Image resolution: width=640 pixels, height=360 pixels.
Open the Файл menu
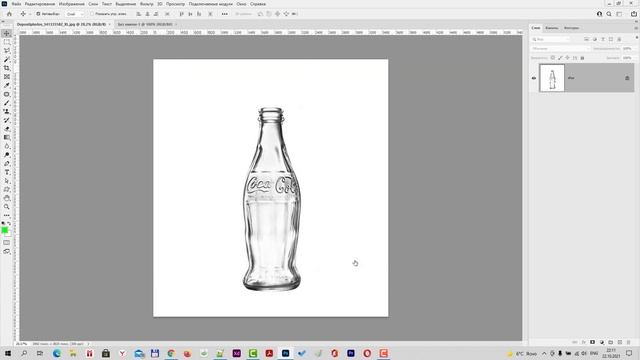(16, 4)
